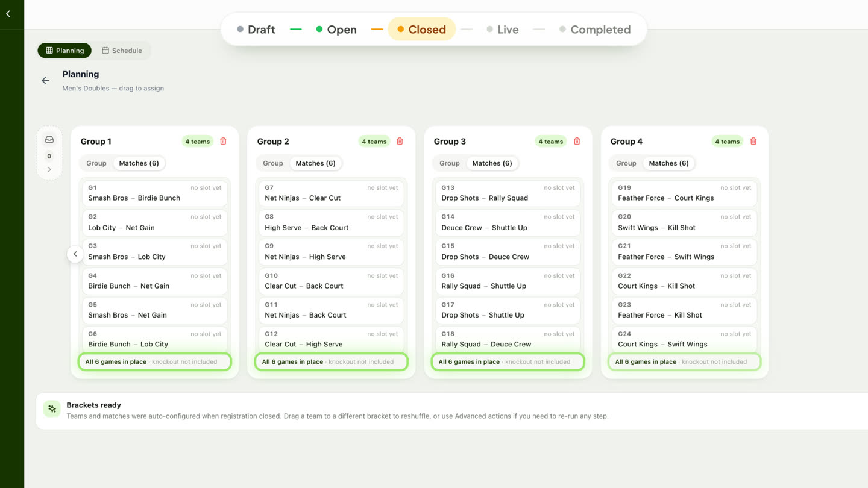The height and width of the screenshot is (488, 868).
Task: Select match G18 Rally Squad – Deuce Crew
Action: 508,339
